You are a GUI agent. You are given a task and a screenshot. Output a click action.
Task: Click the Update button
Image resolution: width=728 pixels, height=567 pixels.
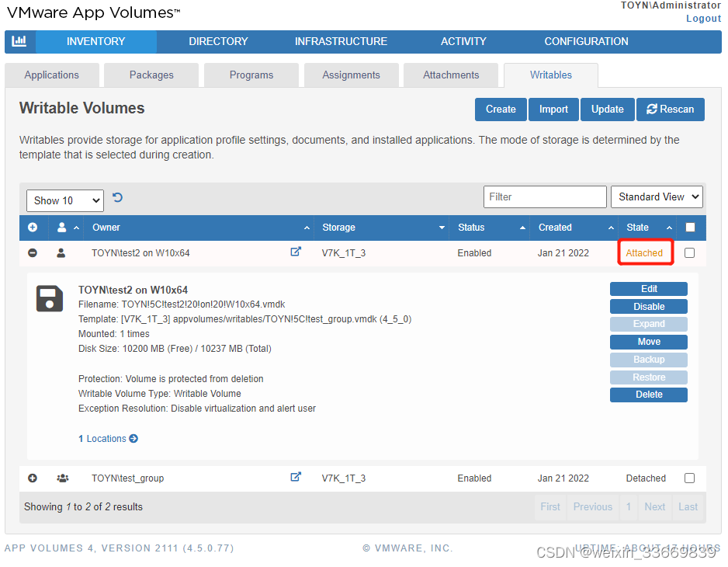point(607,110)
